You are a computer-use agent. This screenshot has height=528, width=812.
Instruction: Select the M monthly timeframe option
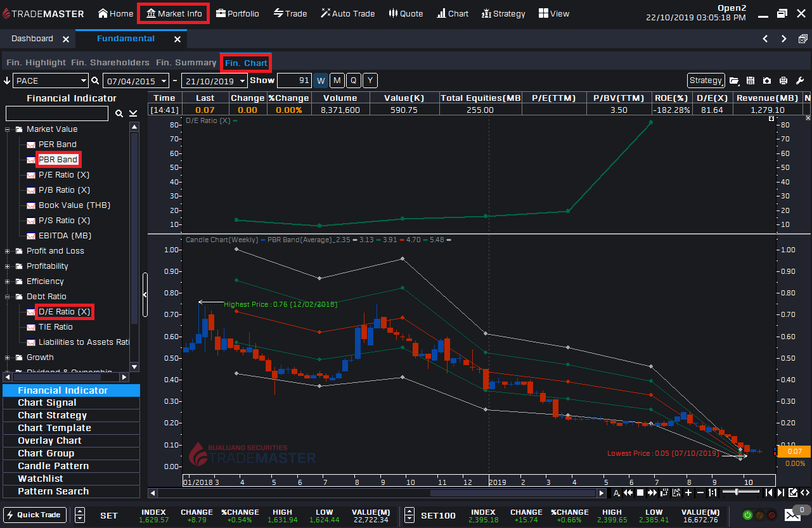point(337,80)
